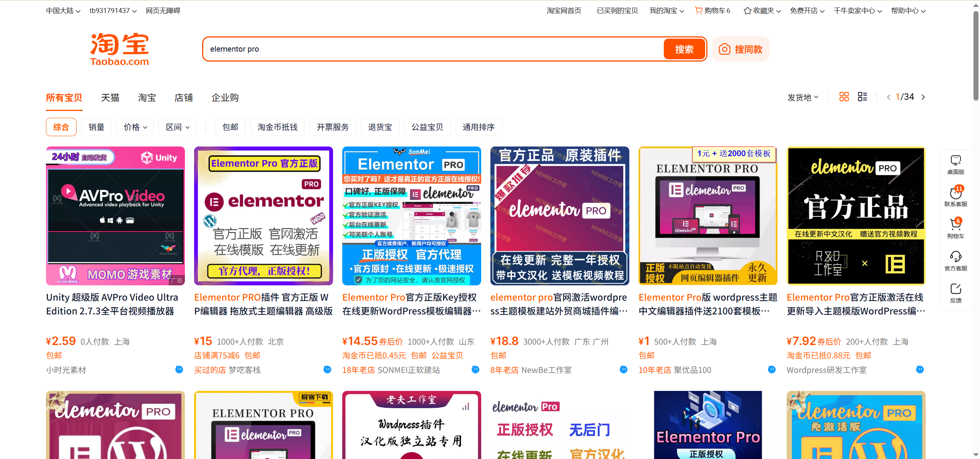
Task: Open the 搜同款 image search camera
Action: (740, 49)
